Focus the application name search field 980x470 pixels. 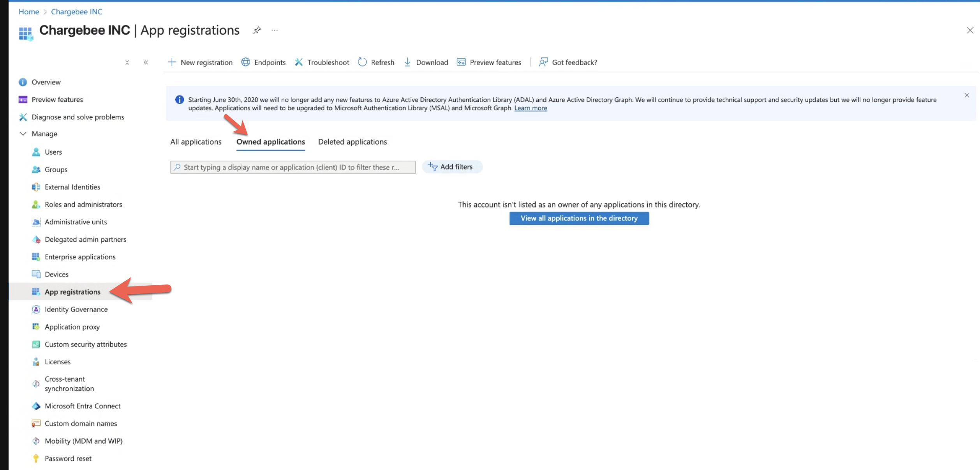coord(293,167)
